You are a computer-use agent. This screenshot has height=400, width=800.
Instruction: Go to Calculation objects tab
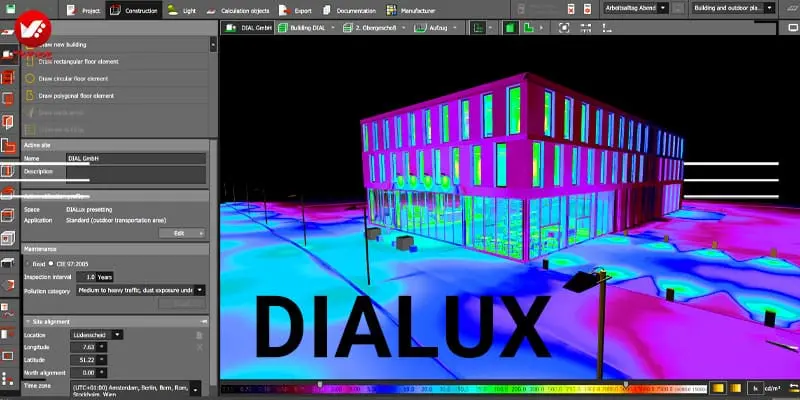tap(237, 10)
